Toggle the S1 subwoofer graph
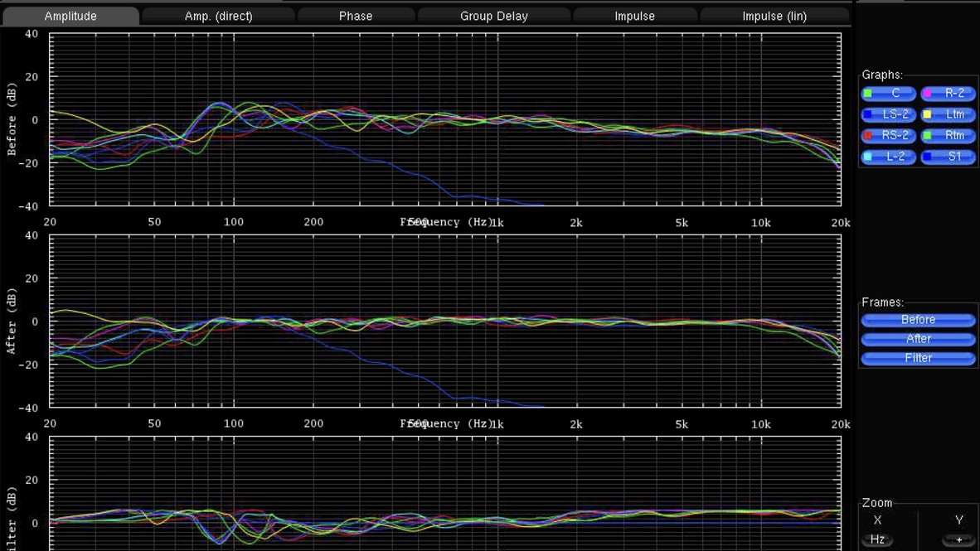The image size is (980, 551). pyautogui.click(x=948, y=156)
